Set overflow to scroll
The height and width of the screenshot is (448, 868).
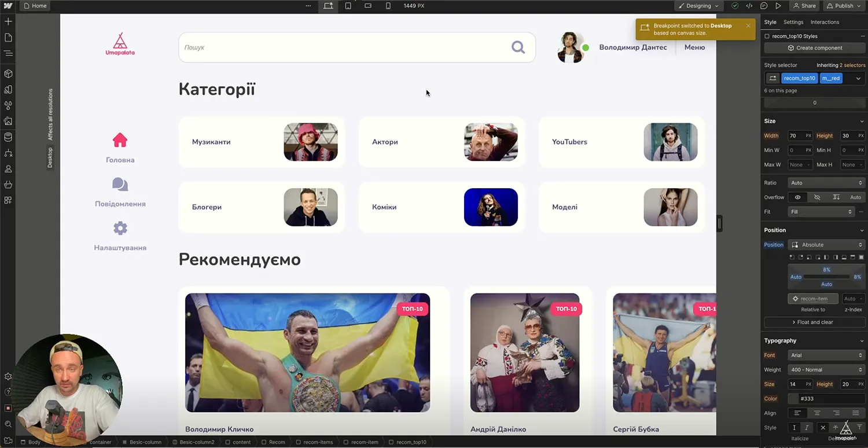coord(836,197)
